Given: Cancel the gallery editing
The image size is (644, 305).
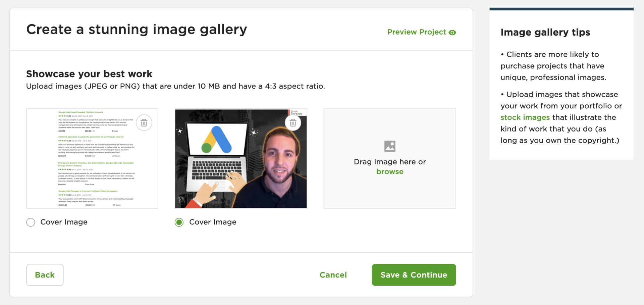Looking at the screenshot, I should click(333, 275).
